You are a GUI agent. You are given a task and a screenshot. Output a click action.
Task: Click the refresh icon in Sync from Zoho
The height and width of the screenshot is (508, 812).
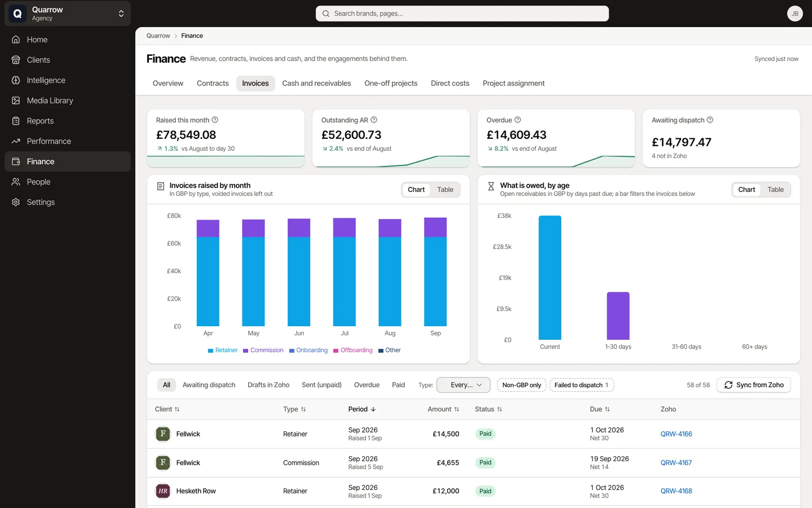coord(729,385)
